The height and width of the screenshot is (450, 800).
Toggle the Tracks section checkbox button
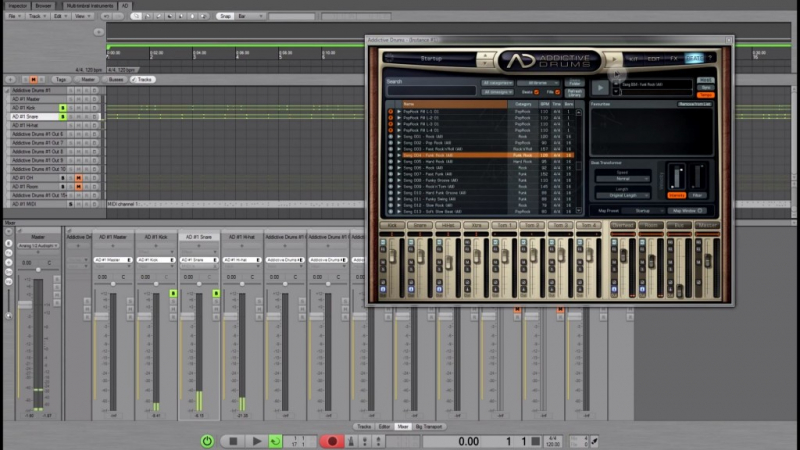[x=142, y=80]
